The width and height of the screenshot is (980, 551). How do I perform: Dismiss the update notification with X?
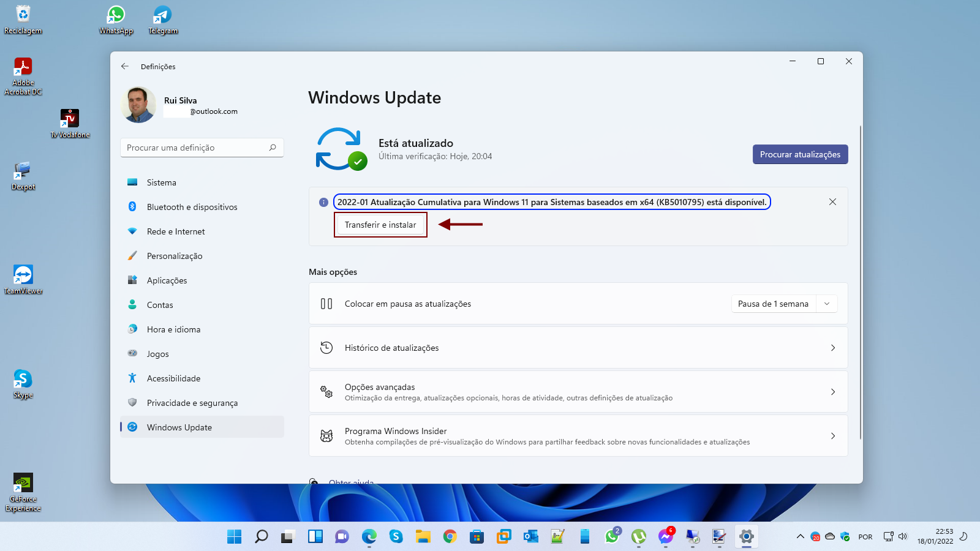(832, 202)
